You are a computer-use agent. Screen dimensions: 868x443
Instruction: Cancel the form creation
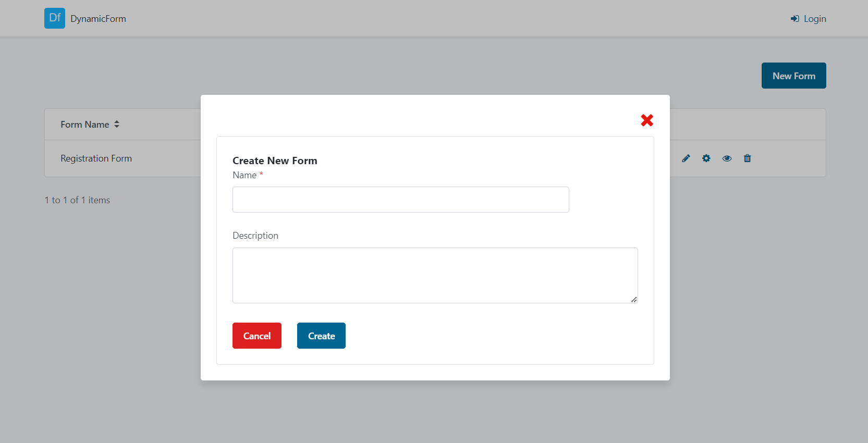[257, 336]
